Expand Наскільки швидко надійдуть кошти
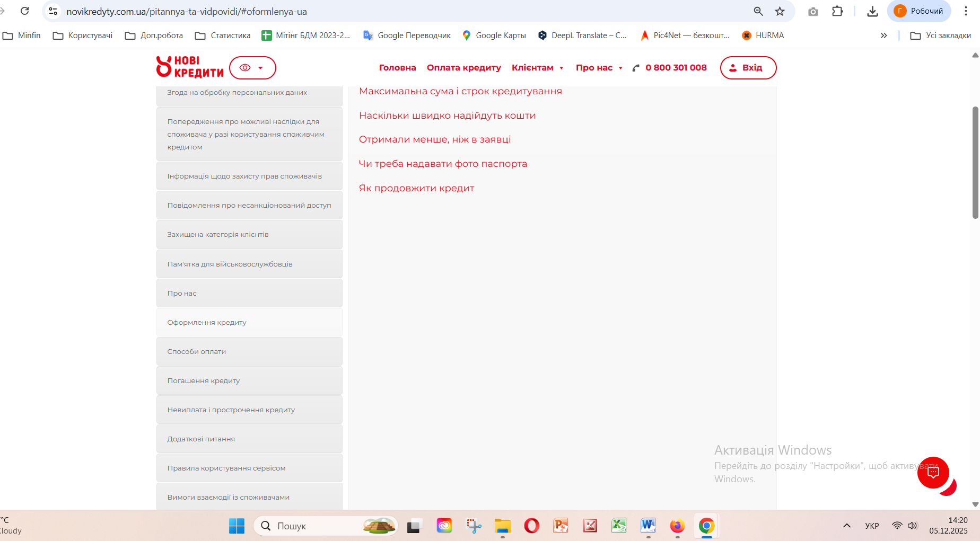 click(x=447, y=116)
